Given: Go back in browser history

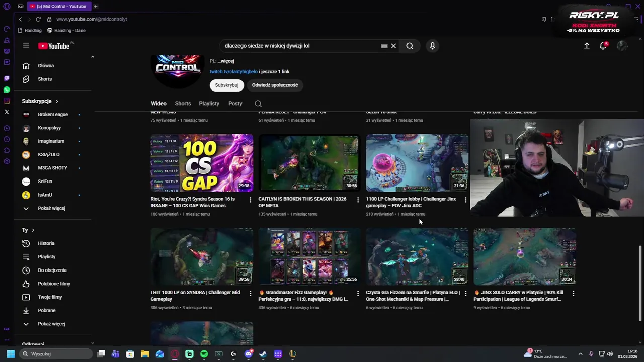Looking at the screenshot, I should [x=20, y=19].
